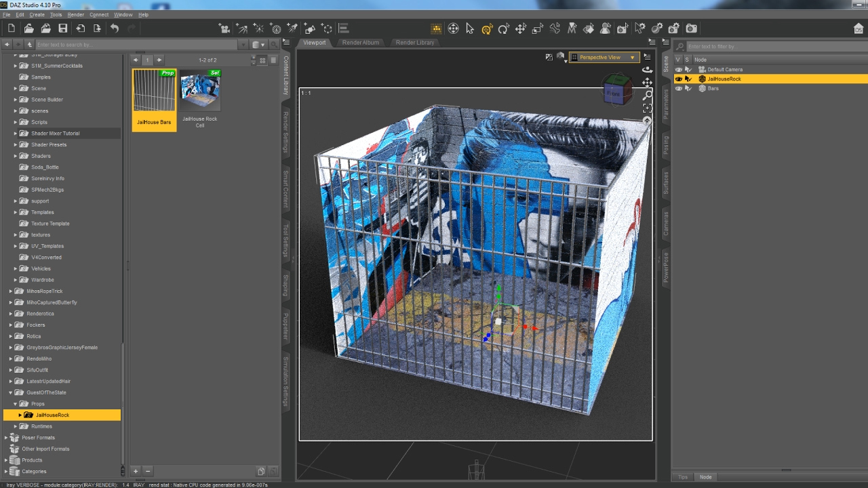Expand the MihosRopeTrick folder
Screen dimensions: 868x488
coord(11,291)
